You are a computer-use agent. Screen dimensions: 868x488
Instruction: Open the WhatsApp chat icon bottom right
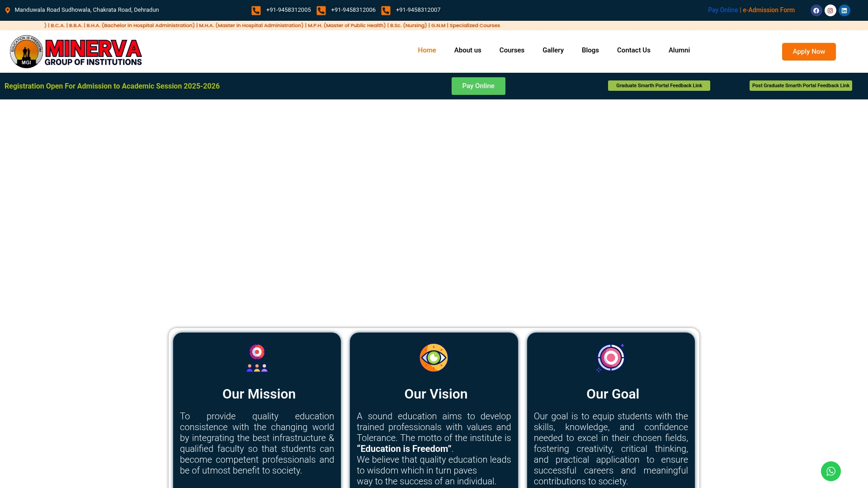point(830,471)
